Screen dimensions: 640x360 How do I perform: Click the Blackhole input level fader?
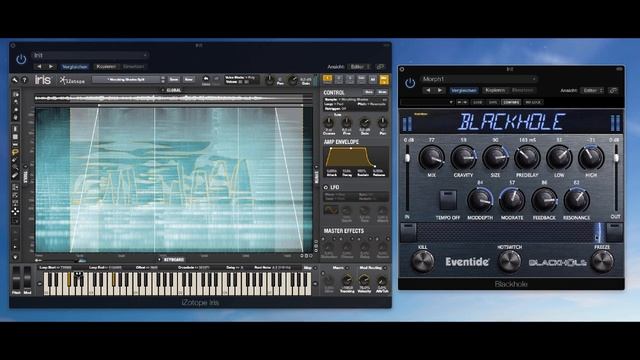pos(407,158)
